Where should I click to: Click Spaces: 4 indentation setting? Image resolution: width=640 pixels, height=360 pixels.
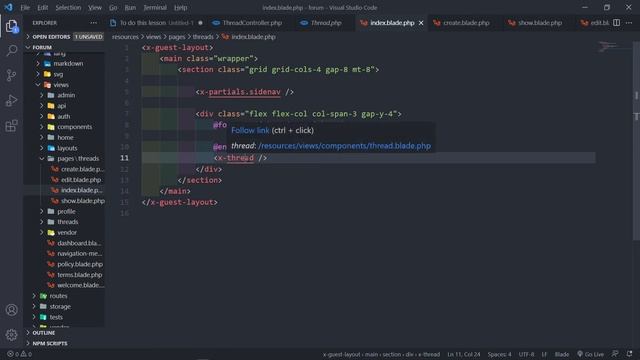[x=499, y=354]
